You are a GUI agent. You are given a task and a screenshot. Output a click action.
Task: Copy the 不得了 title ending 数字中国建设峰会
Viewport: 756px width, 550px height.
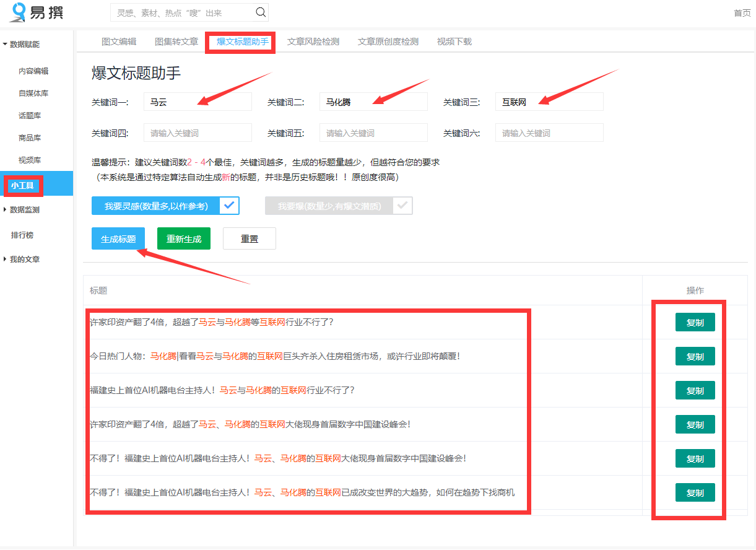pos(695,458)
